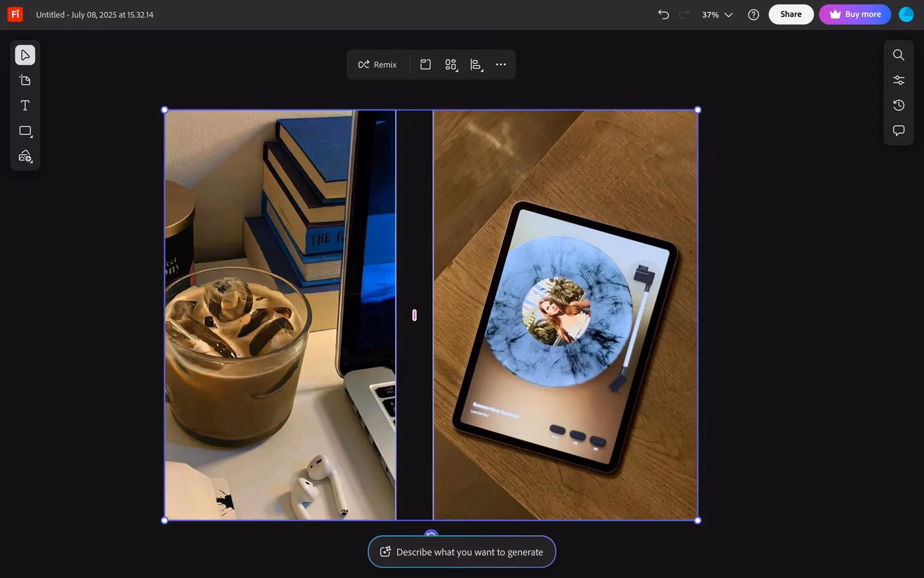The width and height of the screenshot is (924, 578).
Task: Select the Text tool
Action: pyautogui.click(x=25, y=105)
